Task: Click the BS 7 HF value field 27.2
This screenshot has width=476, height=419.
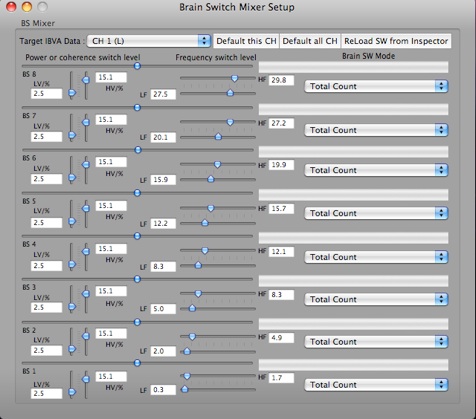Action: pyautogui.click(x=281, y=123)
